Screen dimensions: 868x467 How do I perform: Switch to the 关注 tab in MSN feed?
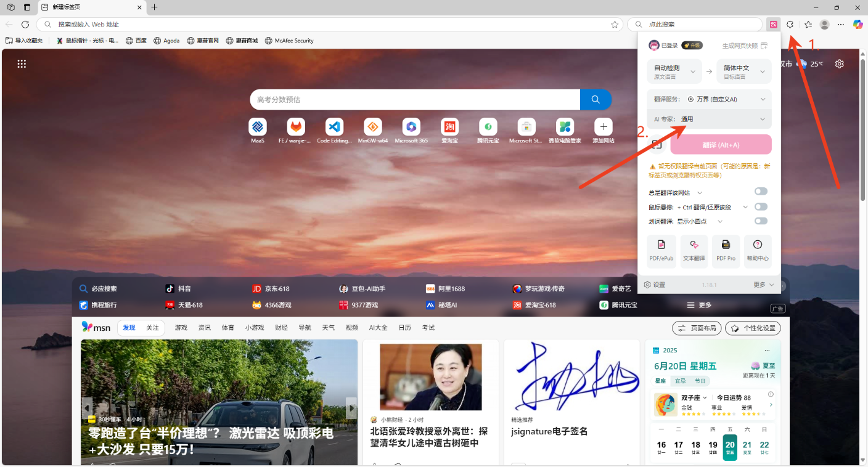[x=152, y=328]
